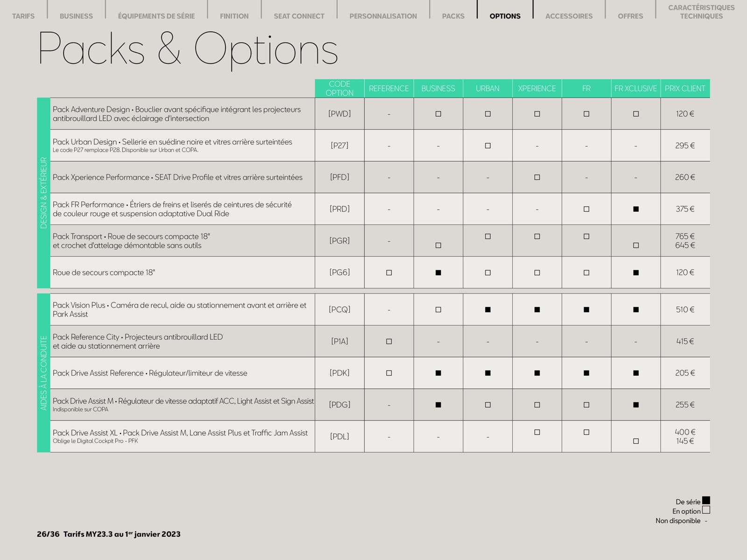Select the PERSONNALISATION tab
747x560 pixels.
tap(383, 16)
